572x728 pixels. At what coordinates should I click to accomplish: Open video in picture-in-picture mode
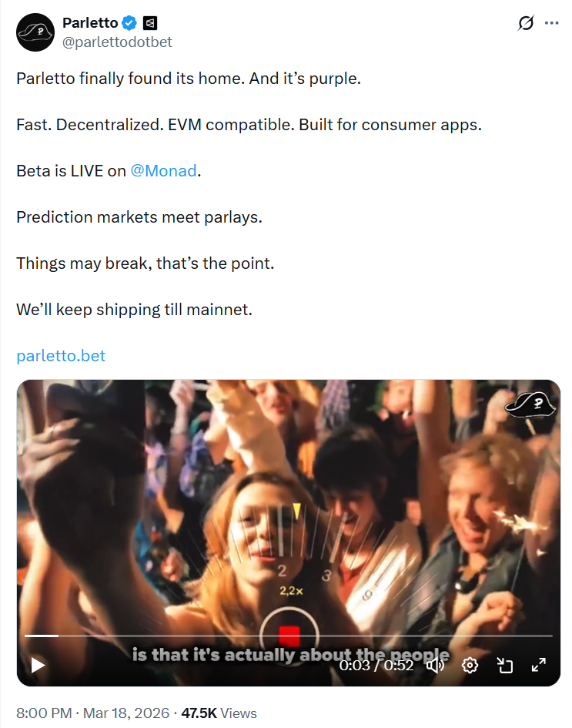click(x=505, y=666)
